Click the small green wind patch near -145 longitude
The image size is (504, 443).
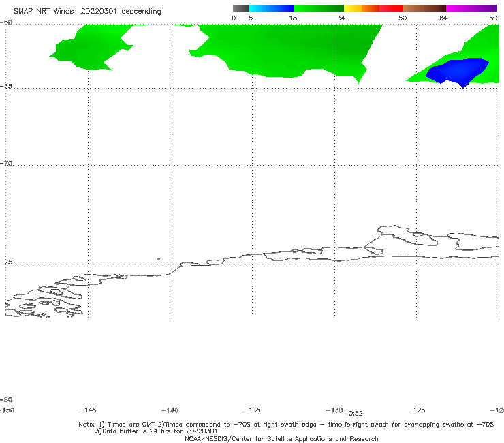point(91,48)
